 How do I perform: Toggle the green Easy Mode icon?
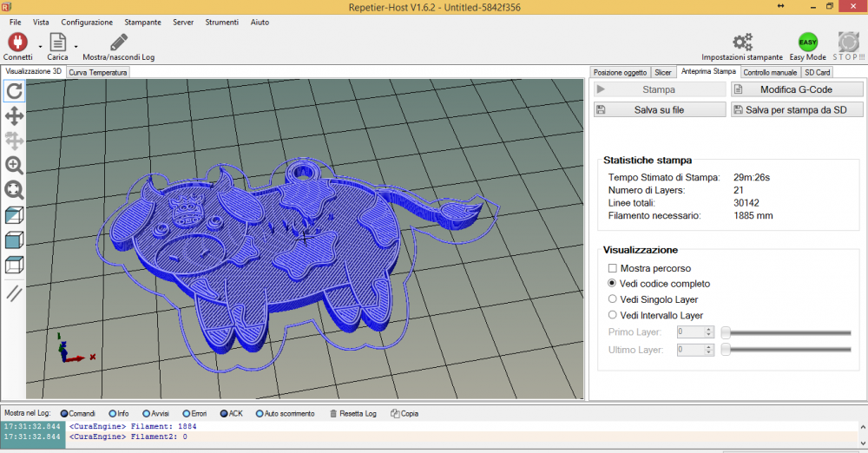pos(807,42)
